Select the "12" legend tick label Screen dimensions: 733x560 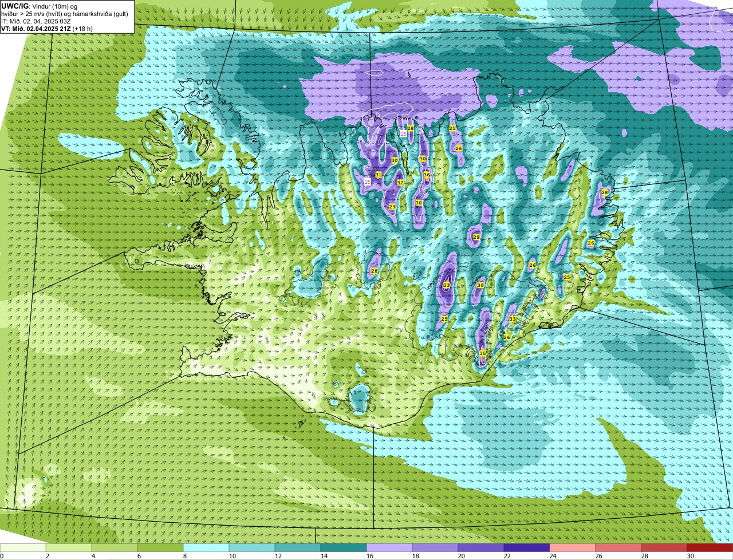(278, 556)
